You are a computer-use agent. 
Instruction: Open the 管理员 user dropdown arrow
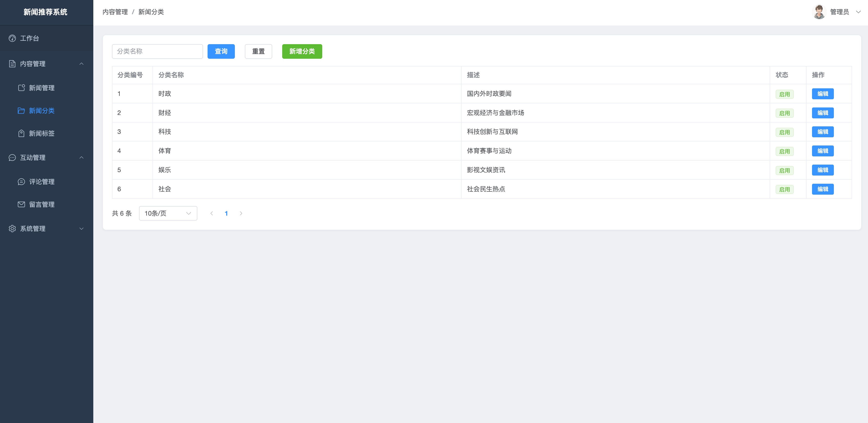(859, 12)
